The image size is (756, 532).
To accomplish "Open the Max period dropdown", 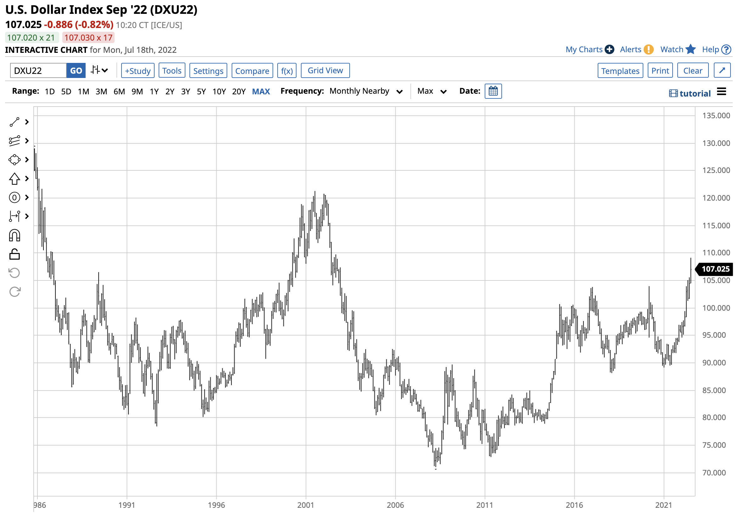I will (x=432, y=91).
